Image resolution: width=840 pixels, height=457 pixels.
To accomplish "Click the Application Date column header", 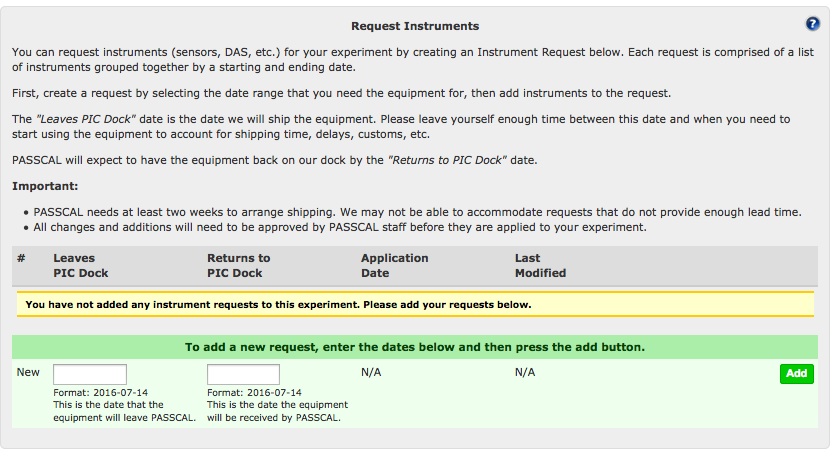I will pyautogui.click(x=394, y=265).
